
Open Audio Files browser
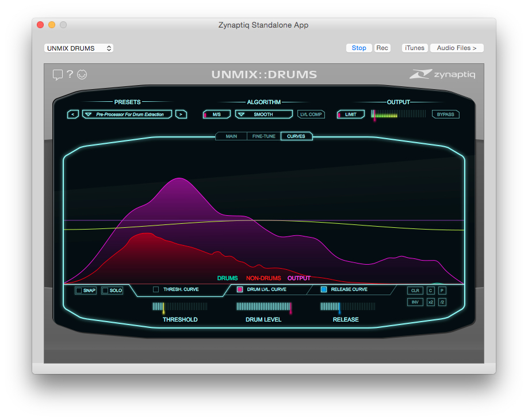tap(456, 48)
